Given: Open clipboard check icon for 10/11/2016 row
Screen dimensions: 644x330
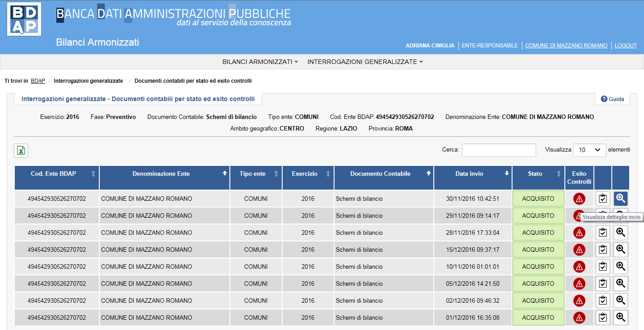Looking at the screenshot, I should coord(603,267).
